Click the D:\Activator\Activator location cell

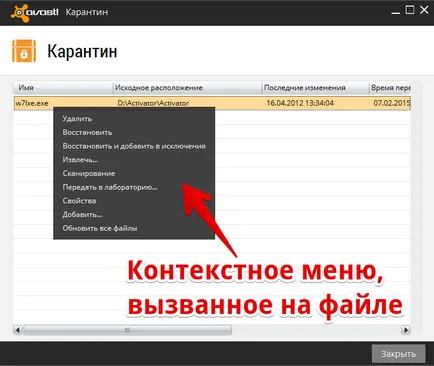153,103
